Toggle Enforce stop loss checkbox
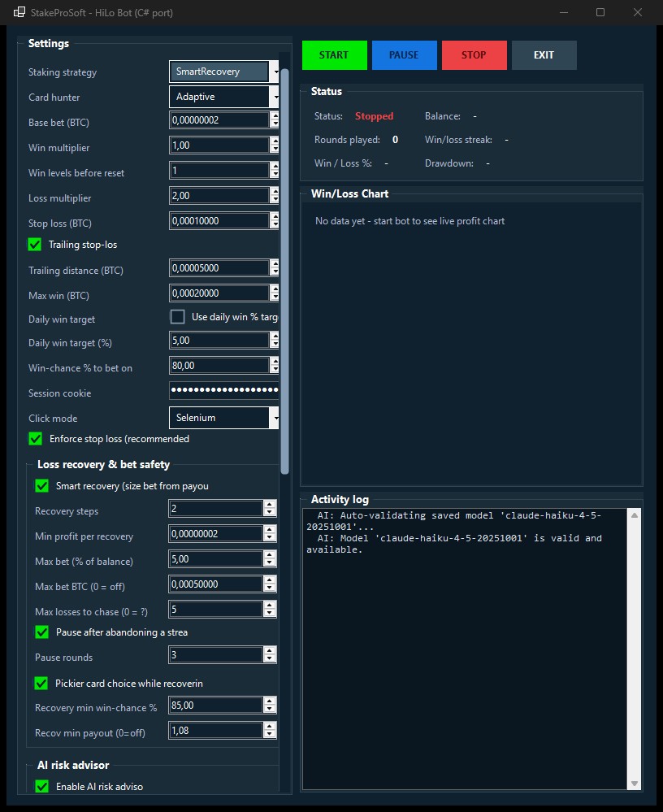The image size is (663, 812). point(35,439)
